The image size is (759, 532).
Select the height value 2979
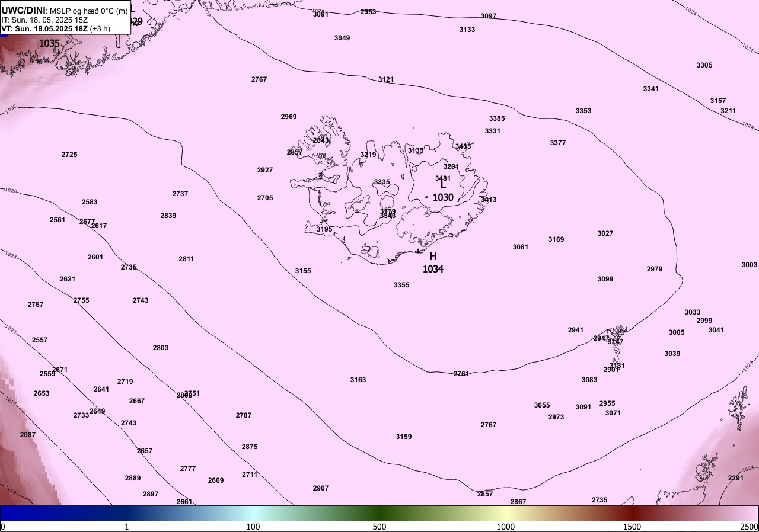[655, 269]
